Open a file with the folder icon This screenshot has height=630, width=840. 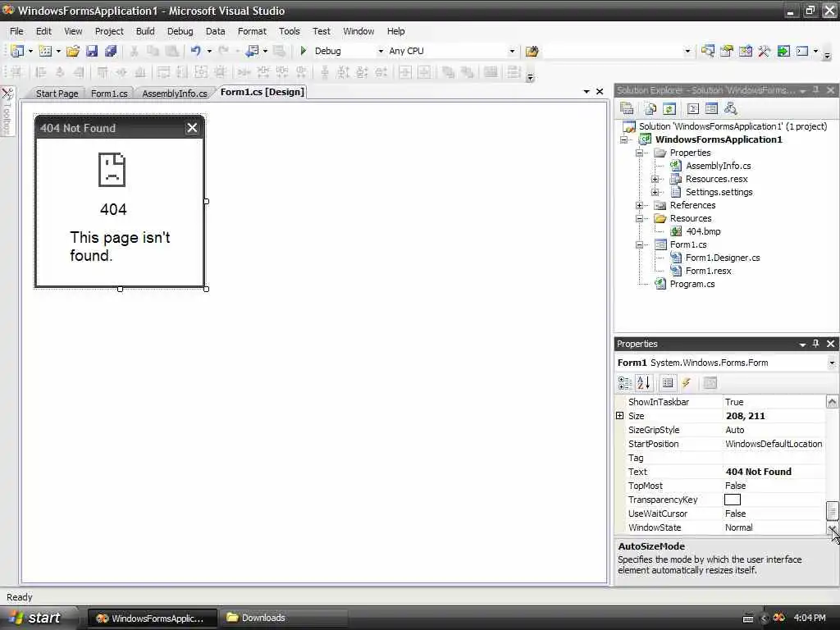tap(73, 51)
